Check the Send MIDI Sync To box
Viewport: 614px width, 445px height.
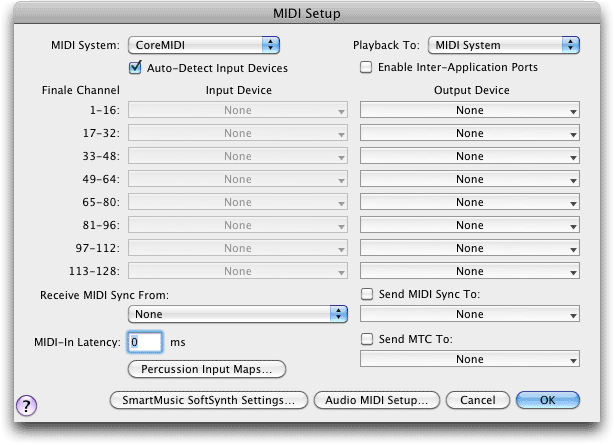[367, 294]
